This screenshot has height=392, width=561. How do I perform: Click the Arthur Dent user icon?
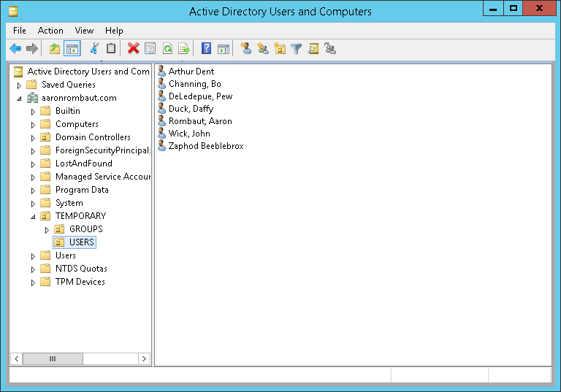[x=161, y=72]
